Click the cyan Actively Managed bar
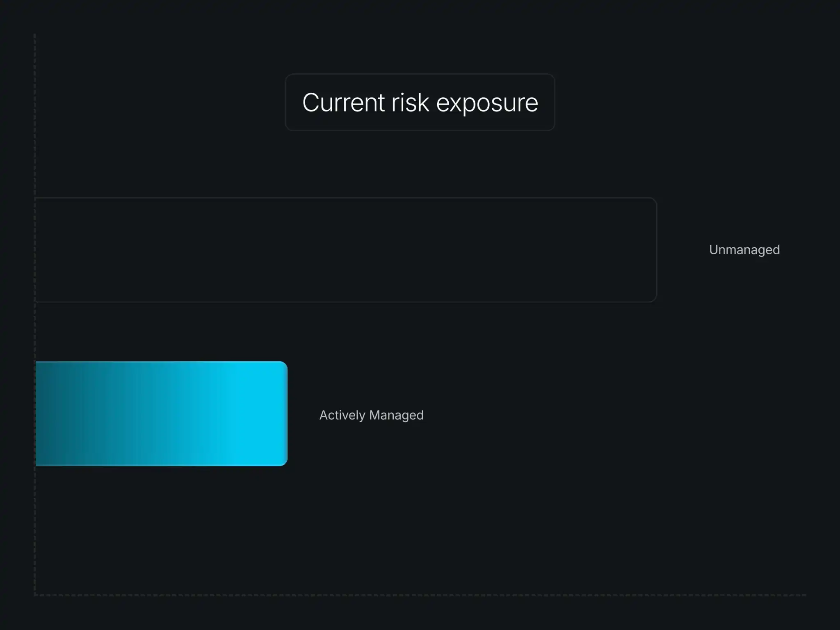Viewport: 840px width, 630px height. (162, 413)
